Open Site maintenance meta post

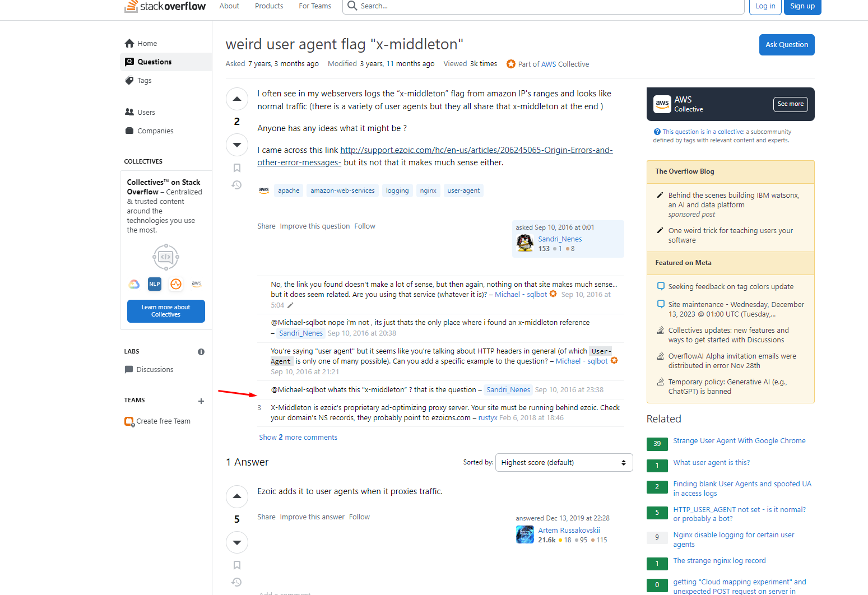coord(736,309)
